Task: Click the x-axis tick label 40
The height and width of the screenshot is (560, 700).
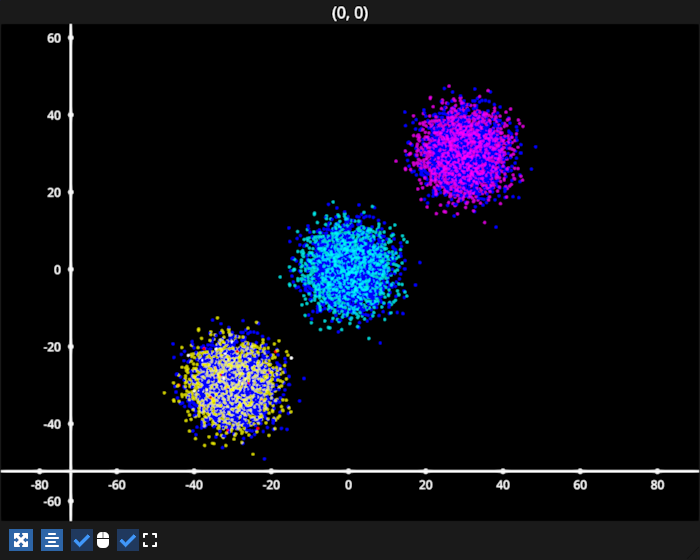Action: (x=503, y=485)
